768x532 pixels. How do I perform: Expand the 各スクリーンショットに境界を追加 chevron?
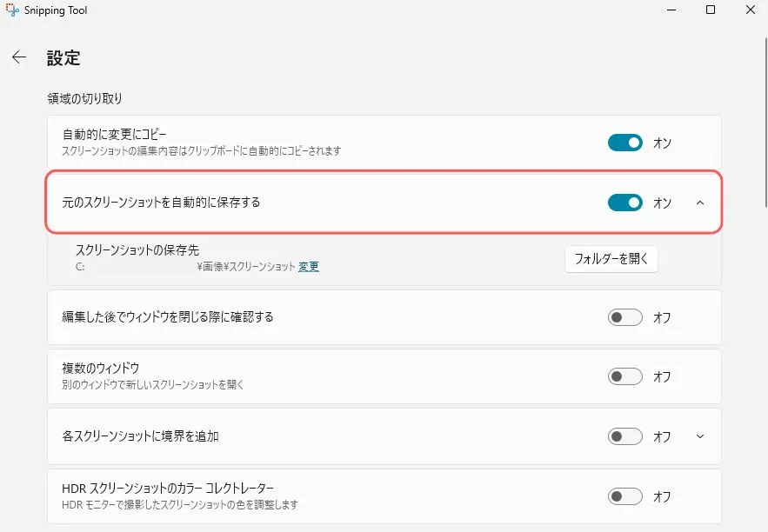coord(700,436)
